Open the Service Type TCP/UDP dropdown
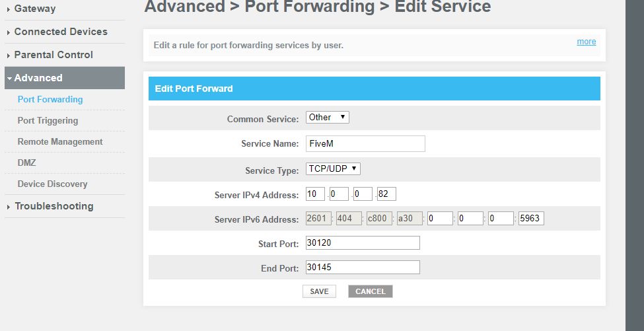The height and width of the screenshot is (331, 644). click(333, 168)
